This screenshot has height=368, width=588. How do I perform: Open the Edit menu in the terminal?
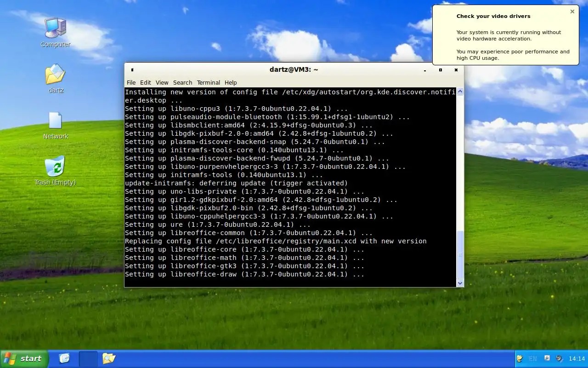pos(146,82)
